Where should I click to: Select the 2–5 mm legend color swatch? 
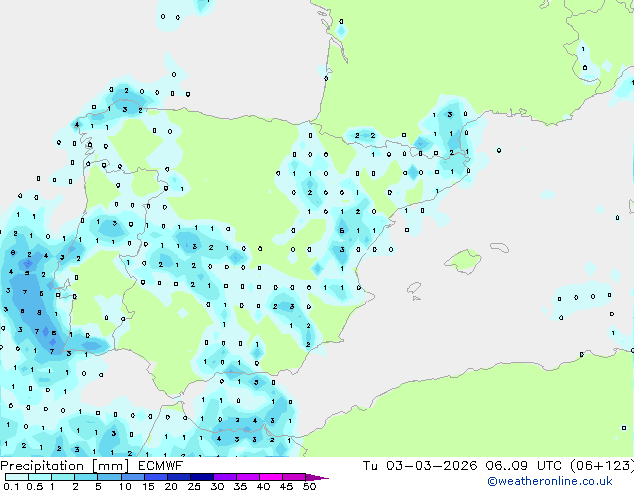86,477
